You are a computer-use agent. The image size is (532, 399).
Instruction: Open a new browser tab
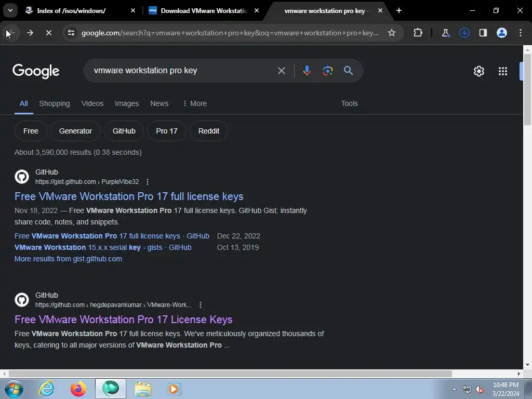tap(399, 10)
